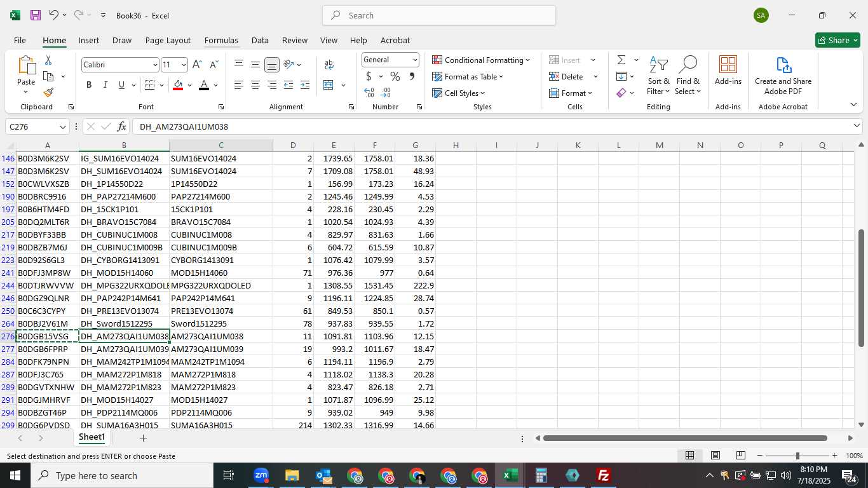The width and height of the screenshot is (868, 488).
Task: Click the Insert Function fx icon
Action: (121, 126)
